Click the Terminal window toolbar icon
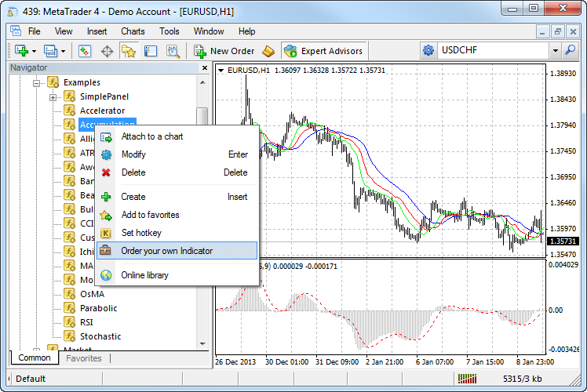The width and height of the screenshot is (587, 392). coord(151,51)
